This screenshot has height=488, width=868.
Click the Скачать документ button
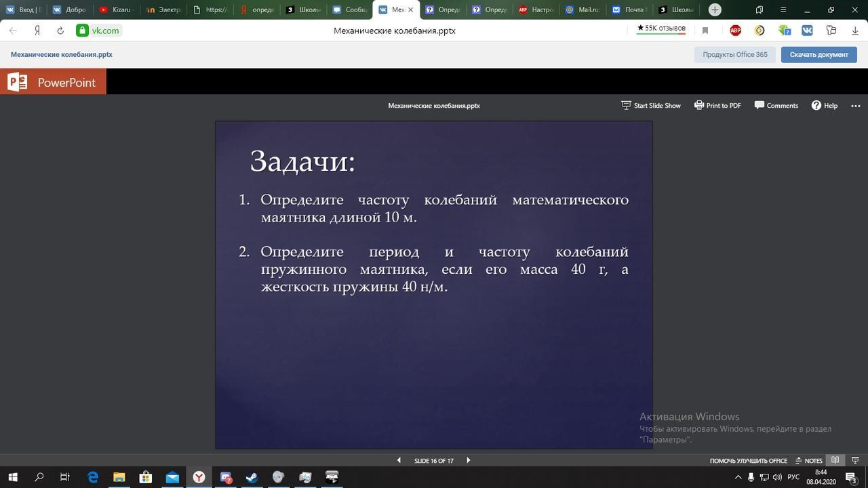[x=818, y=54]
